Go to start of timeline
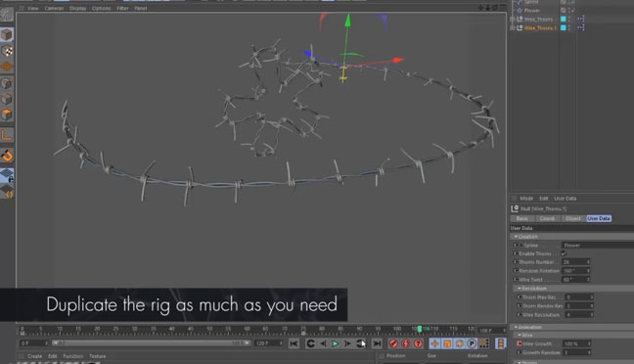634x364 pixels. click(294, 343)
